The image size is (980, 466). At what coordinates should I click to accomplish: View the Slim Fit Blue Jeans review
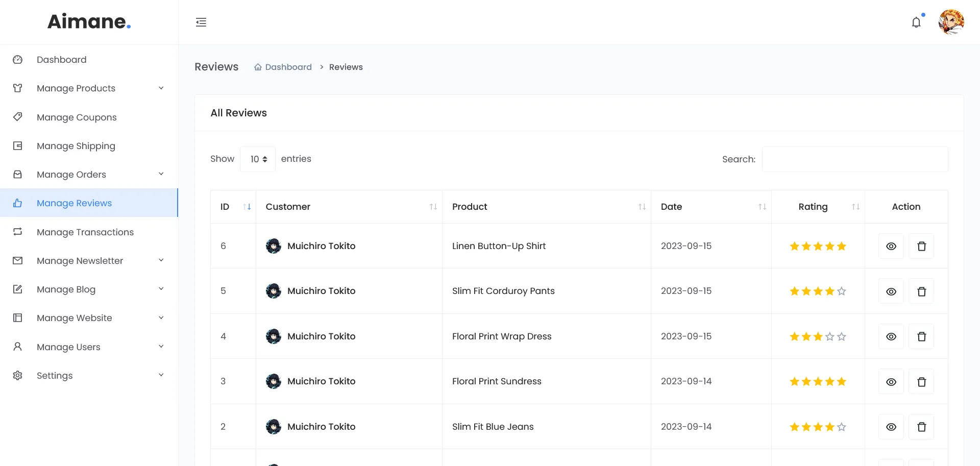891,427
